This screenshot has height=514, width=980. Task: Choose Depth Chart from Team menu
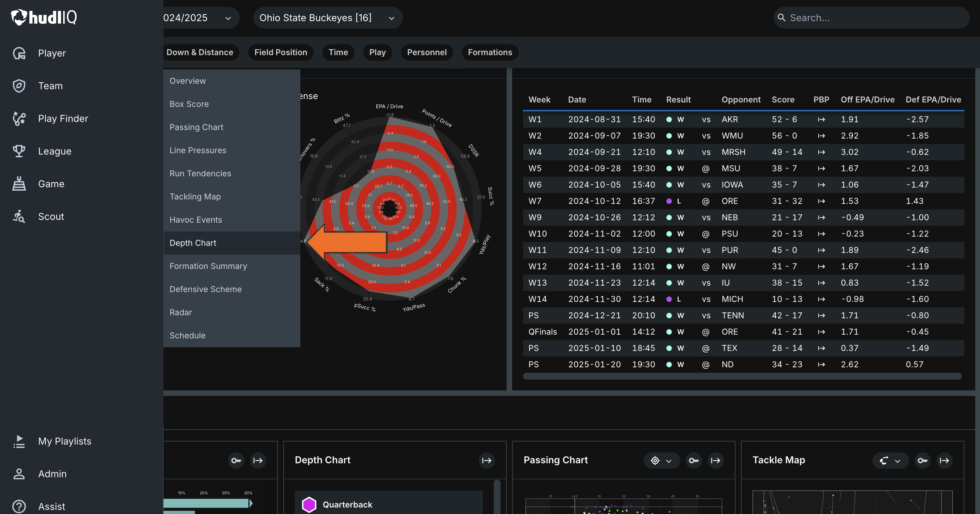point(232,243)
